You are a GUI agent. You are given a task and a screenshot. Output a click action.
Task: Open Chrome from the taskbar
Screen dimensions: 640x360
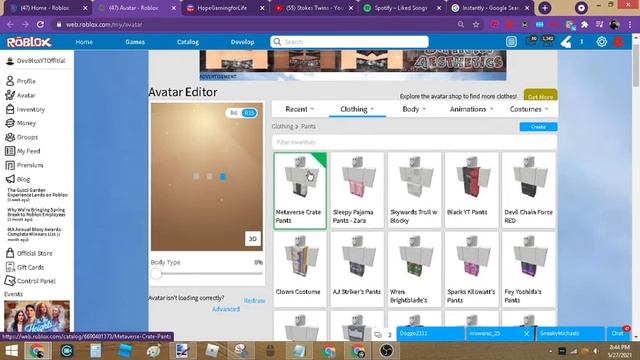coord(37,351)
